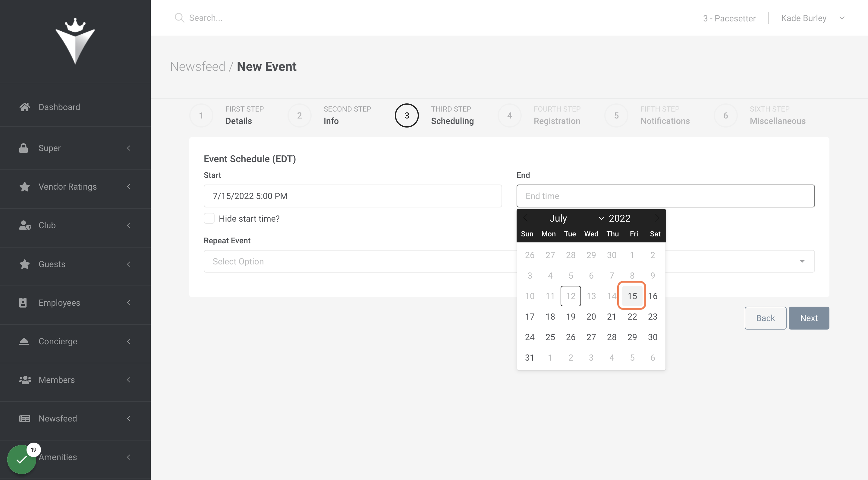This screenshot has height=480, width=868.
Task: Click the Super lock icon
Action: click(24, 148)
